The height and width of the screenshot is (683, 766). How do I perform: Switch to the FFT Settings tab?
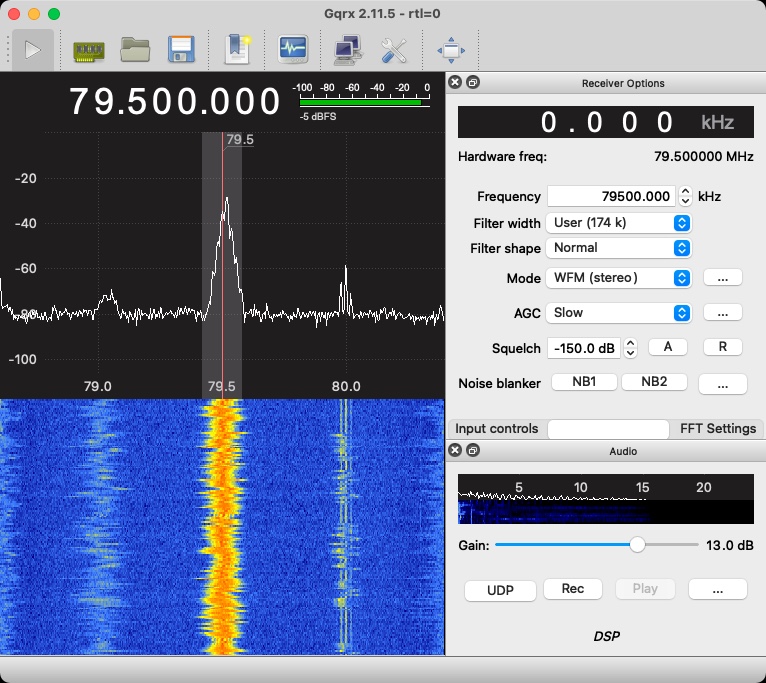[x=717, y=429]
